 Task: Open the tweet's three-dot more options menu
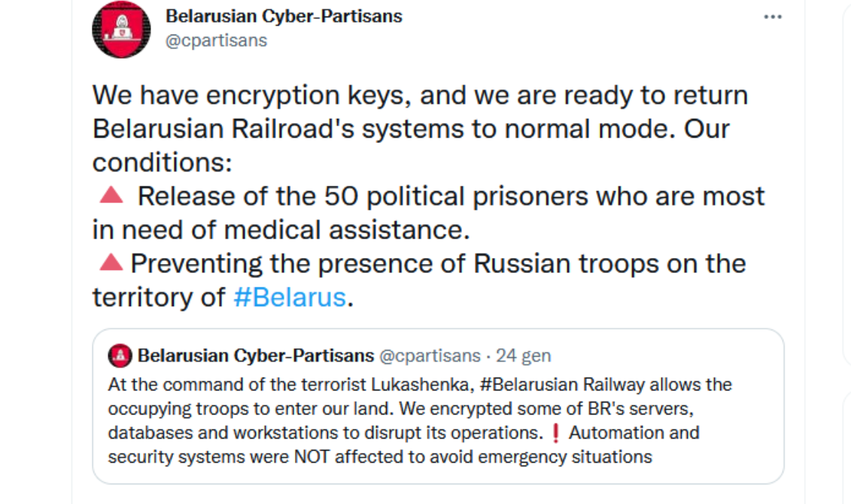point(772,17)
